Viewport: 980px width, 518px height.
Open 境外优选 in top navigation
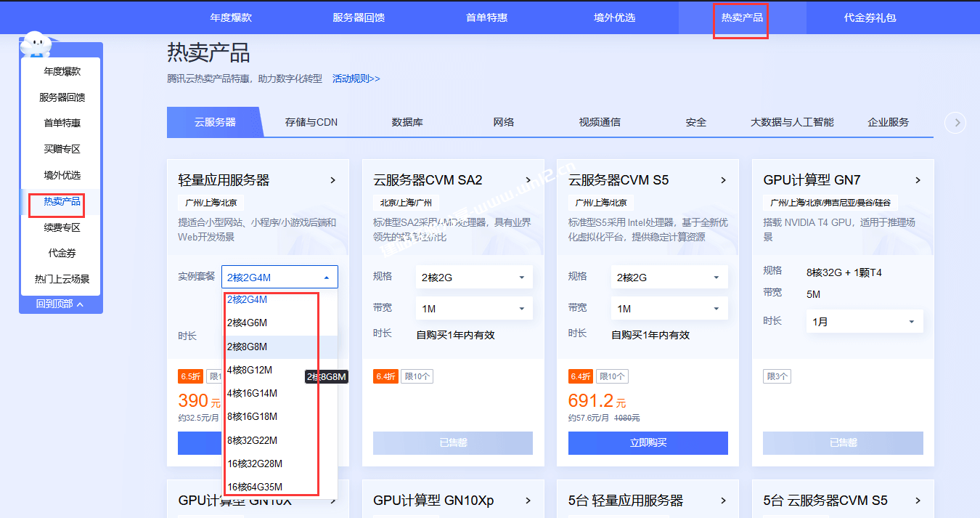tap(614, 17)
